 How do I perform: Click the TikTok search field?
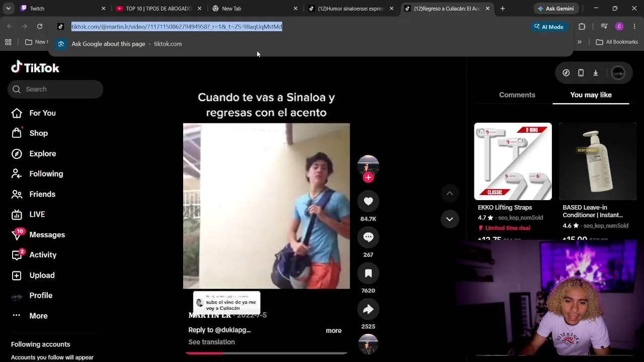coord(55,89)
